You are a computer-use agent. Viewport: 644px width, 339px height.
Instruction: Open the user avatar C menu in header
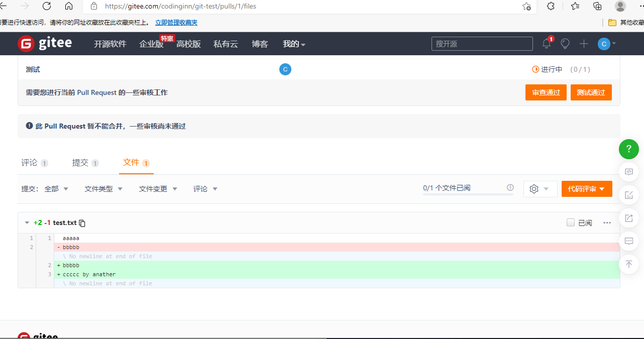click(607, 44)
